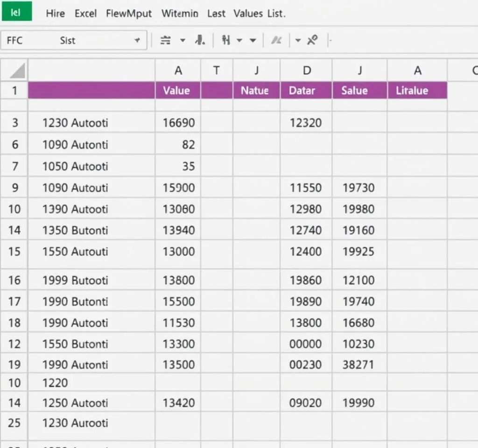Click the alignment lines icon in toolbar
Viewport: 478px width, 448px height.
[165, 41]
